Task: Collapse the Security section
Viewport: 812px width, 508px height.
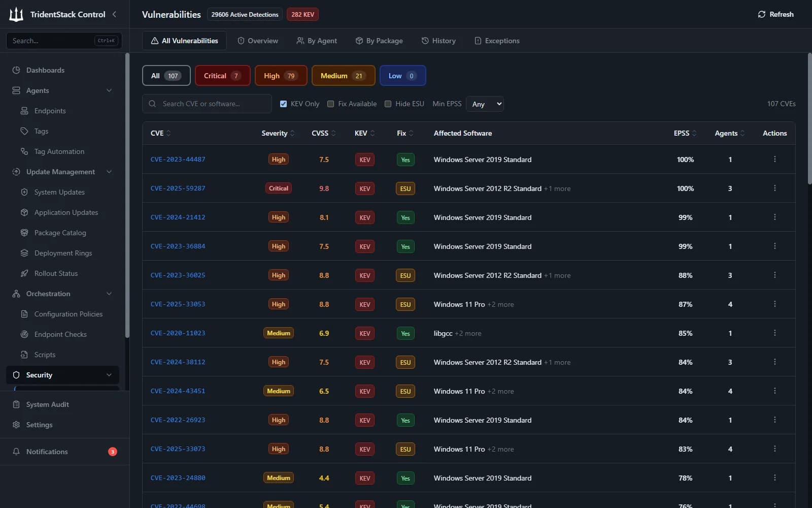Action: [109, 375]
